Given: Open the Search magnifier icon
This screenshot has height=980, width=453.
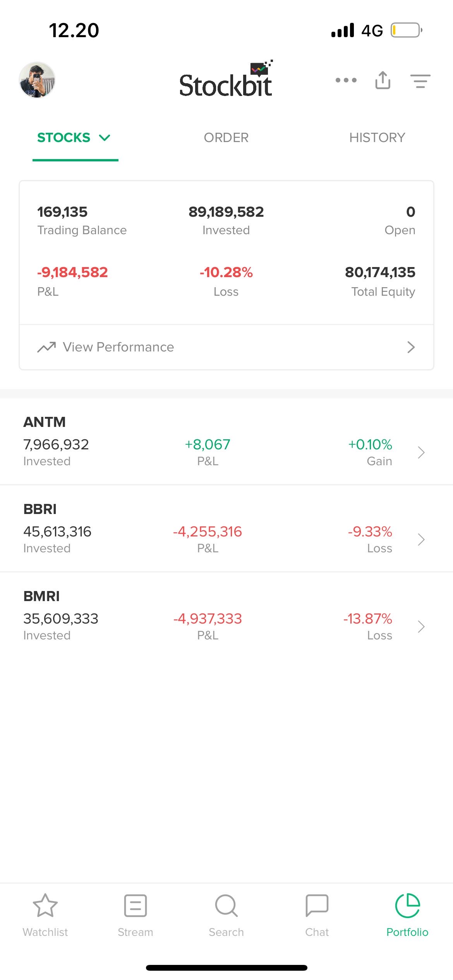Looking at the screenshot, I should point(226,906).
